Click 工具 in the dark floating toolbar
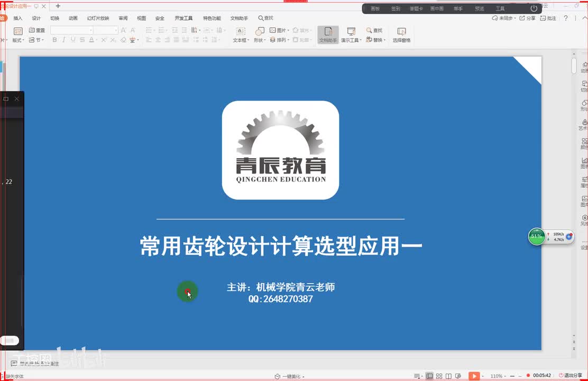 [500, 8]
